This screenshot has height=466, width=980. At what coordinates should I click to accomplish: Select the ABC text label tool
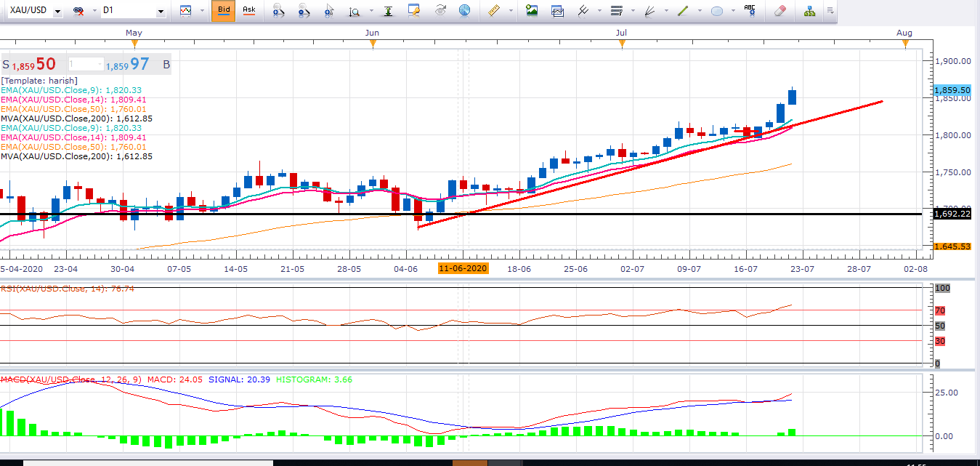coord(750,11)
